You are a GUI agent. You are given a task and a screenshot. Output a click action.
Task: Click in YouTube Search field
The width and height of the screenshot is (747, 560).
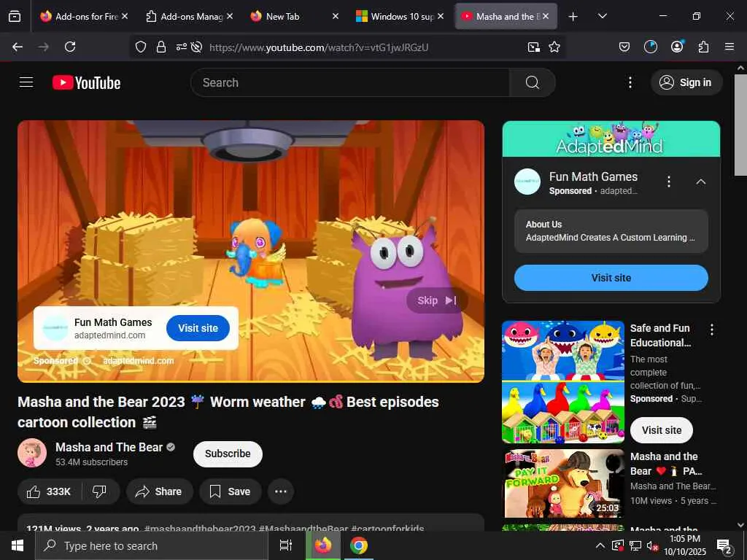point(350,82)
